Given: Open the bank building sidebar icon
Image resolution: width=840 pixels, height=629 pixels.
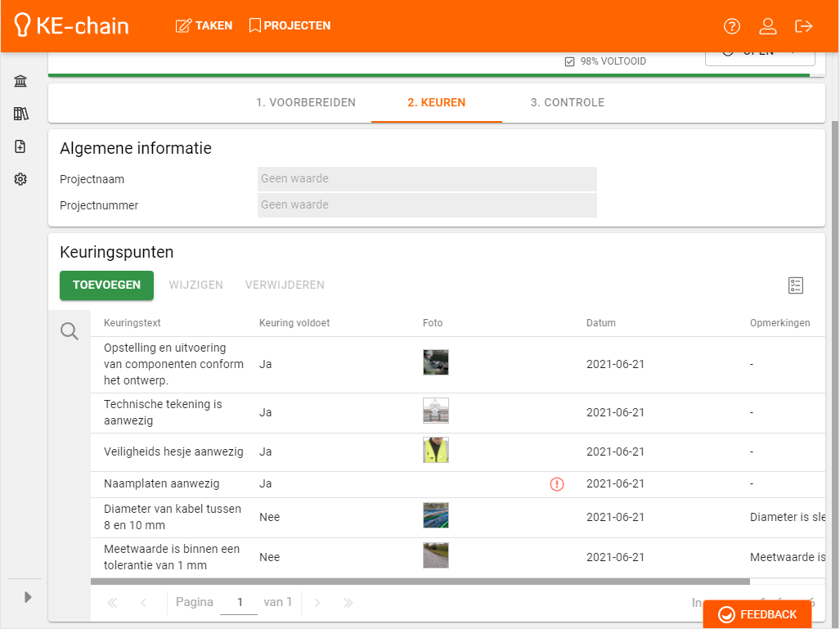Looking at the screenshot, I should point(20,81).
